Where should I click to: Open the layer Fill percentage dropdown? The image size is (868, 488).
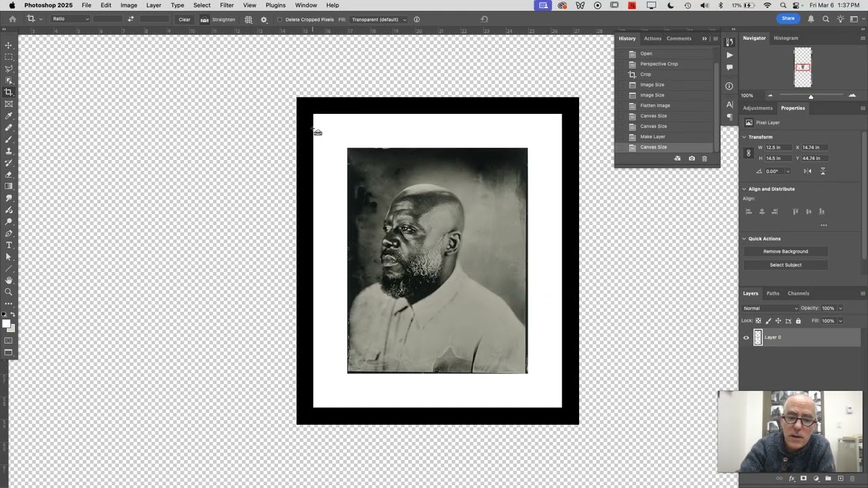(x=840, y=321)
